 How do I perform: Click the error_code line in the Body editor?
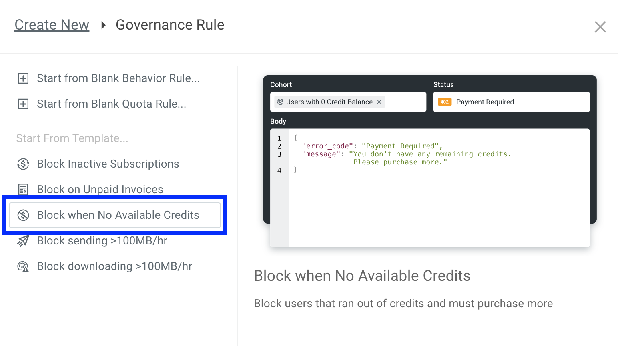coord(327,146)
